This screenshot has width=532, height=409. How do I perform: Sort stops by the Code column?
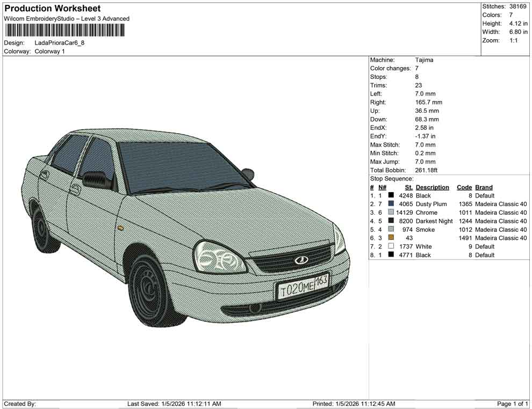464,187
